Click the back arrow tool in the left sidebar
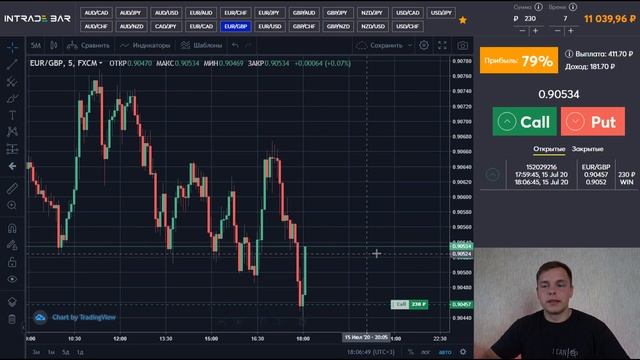Screen dimensions: 640x360 click(x=12, y=166)
